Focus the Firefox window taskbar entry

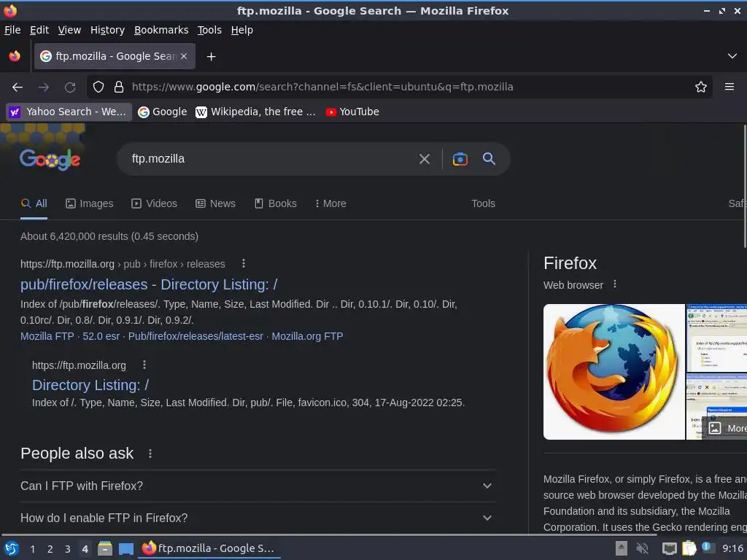[x=209, y=548]
